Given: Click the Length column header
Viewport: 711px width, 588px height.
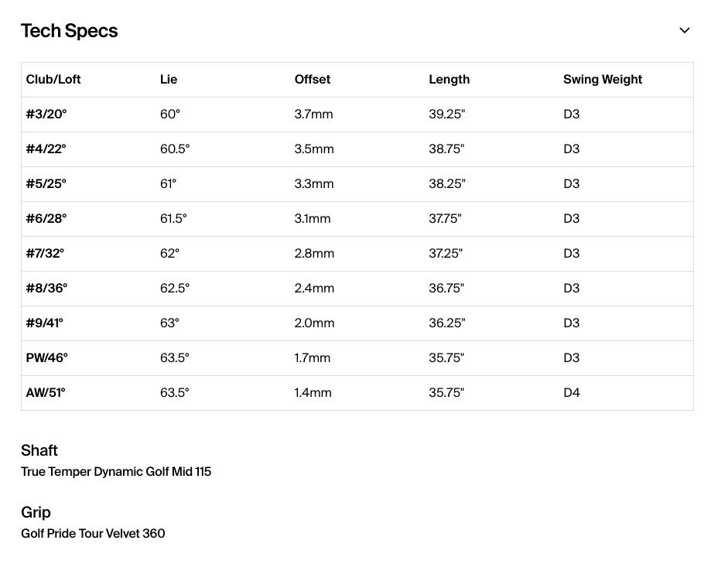Looking at the screenshot, I should 450,80.
